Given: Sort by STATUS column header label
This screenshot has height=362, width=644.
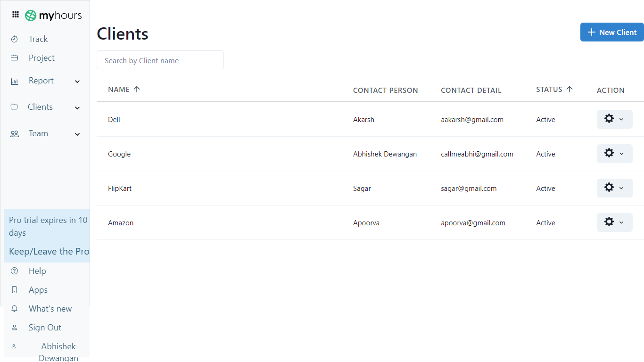Looking at the screenshot, I should tap(549, 90).
